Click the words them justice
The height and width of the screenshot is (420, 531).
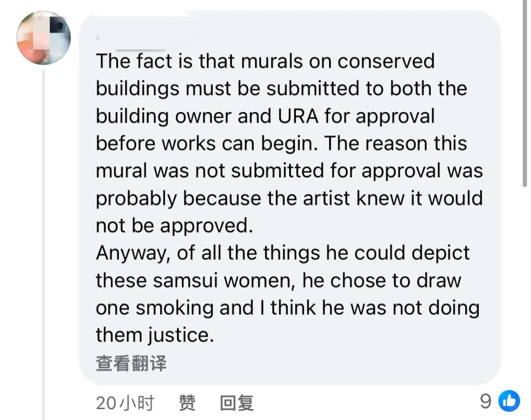click(x=155, y=335)
